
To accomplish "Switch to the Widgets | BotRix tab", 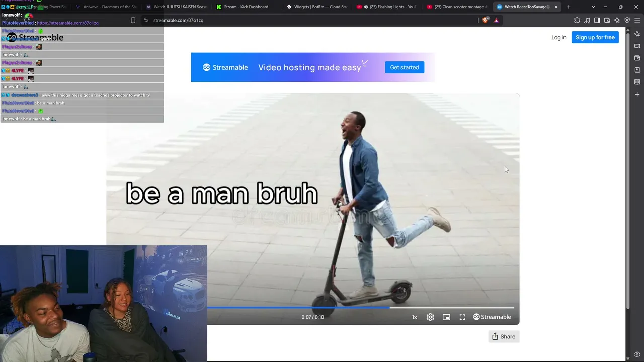I will click(316, 7).
